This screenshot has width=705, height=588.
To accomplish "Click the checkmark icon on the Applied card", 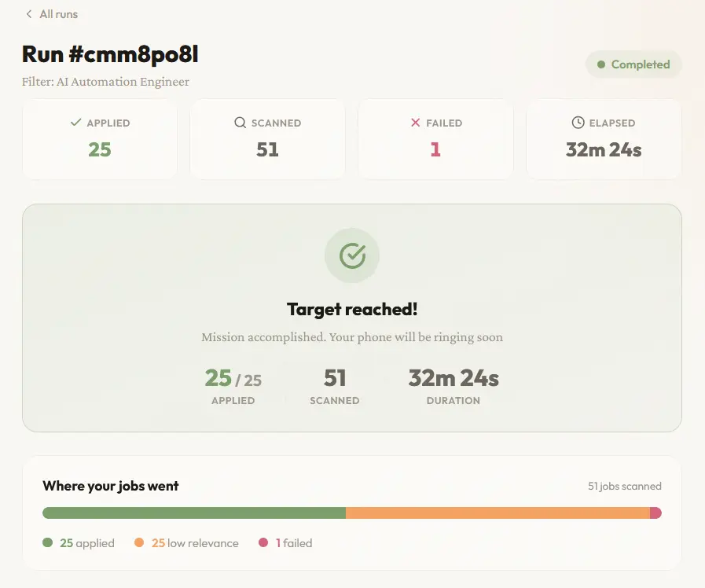I will point(76,123).
